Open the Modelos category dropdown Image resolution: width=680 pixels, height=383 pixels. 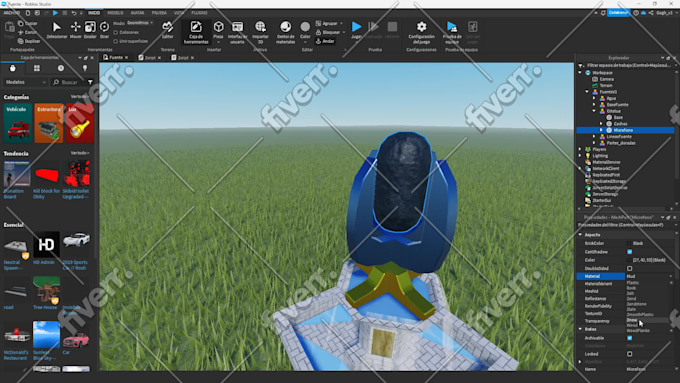(x=26, y=82)
